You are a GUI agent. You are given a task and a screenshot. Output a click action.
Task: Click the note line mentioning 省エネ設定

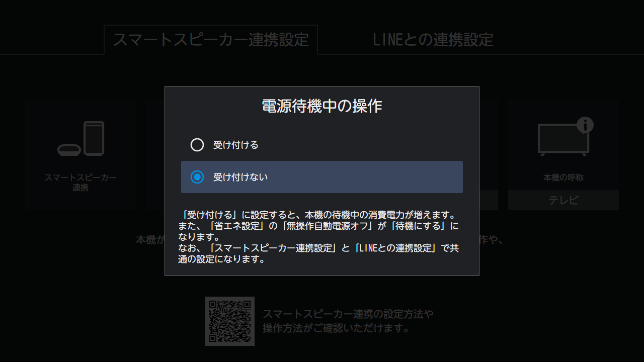click(318, 226)
